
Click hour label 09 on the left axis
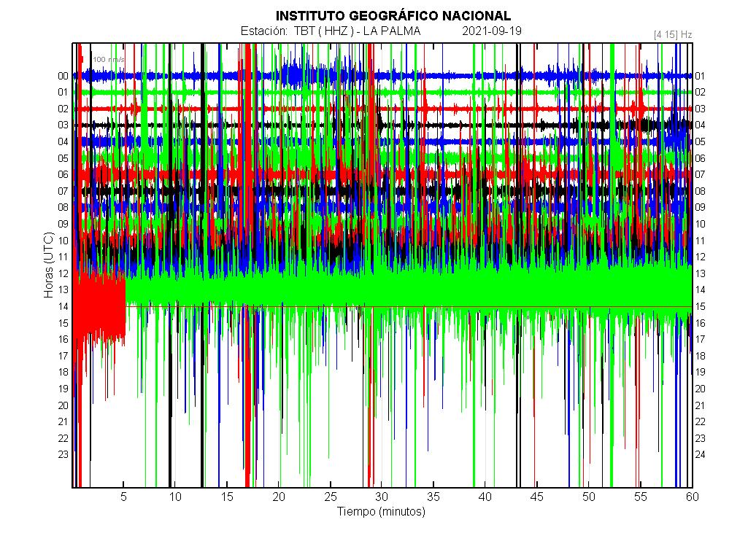click(x=63, y=224)
